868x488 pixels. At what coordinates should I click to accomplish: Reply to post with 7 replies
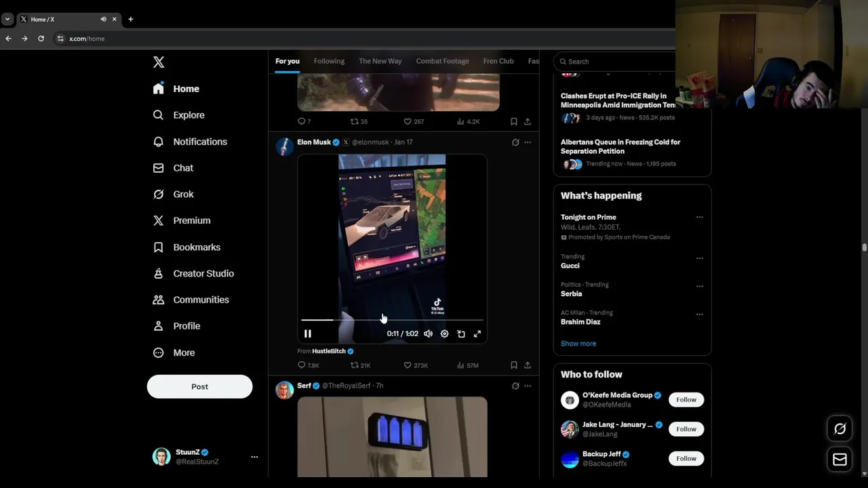coord(304,121)
